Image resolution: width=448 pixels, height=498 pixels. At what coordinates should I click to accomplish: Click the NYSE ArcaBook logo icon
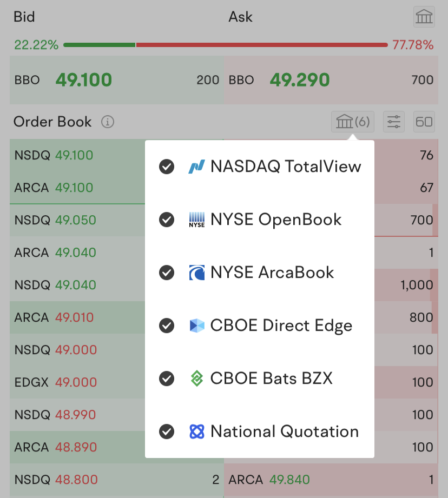coord(196,273)
